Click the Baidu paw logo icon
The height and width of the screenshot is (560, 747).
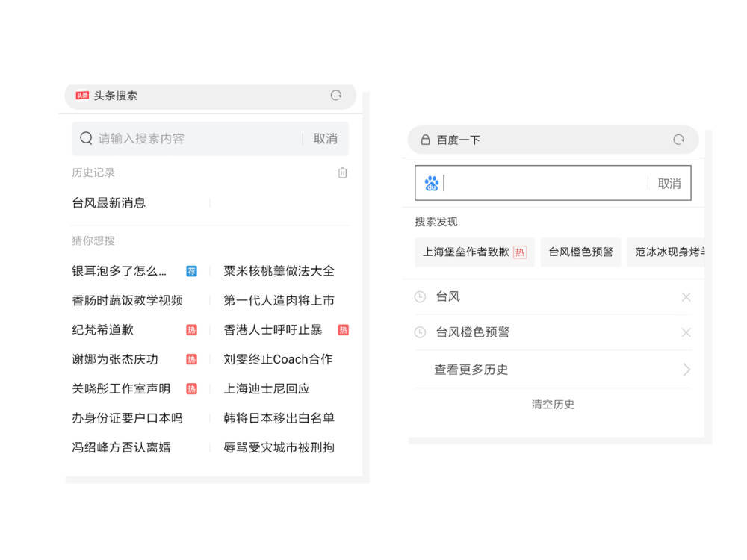tap(431, 184)
